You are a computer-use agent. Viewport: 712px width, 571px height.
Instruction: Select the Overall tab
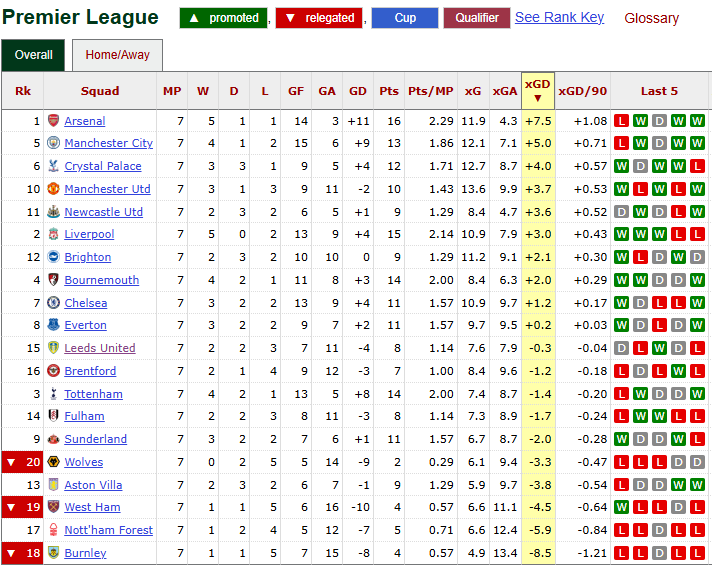tap(33, 56)
